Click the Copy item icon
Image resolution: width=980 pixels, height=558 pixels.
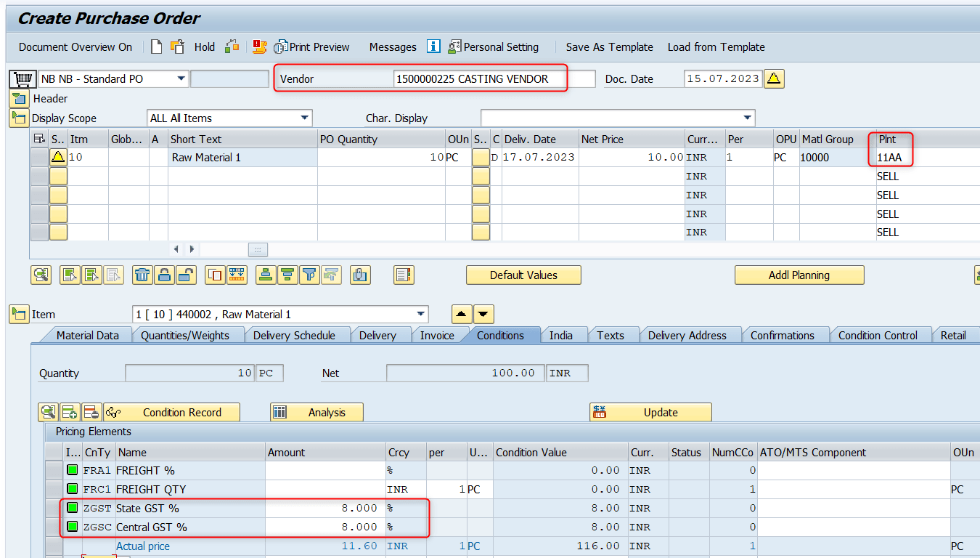[x=215, y=275]
